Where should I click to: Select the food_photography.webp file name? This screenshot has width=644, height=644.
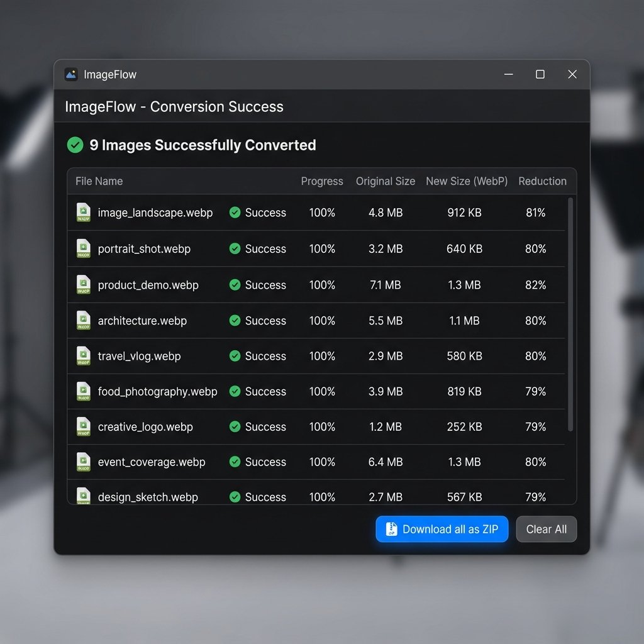pyautogui.click(x=157, y=392)
